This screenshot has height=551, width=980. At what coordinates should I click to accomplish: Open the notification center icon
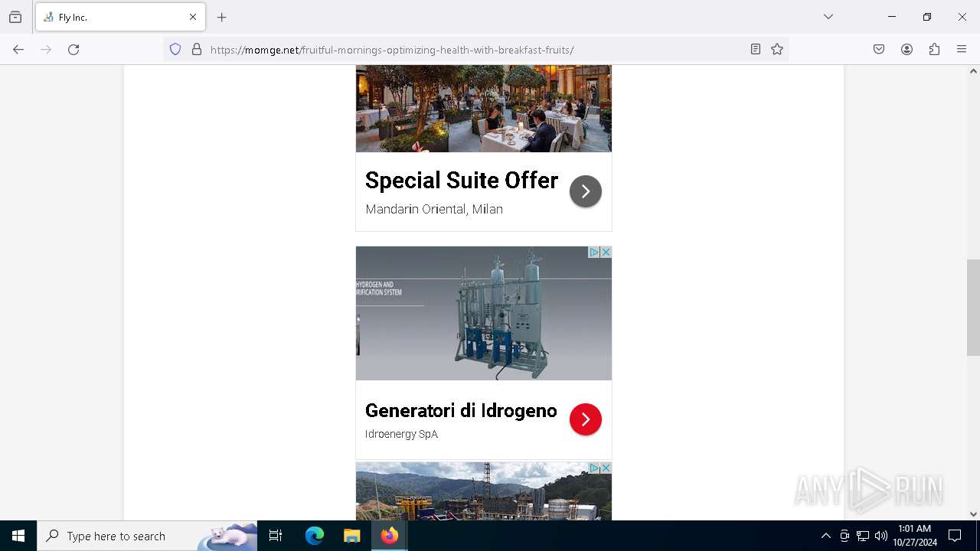955,536
